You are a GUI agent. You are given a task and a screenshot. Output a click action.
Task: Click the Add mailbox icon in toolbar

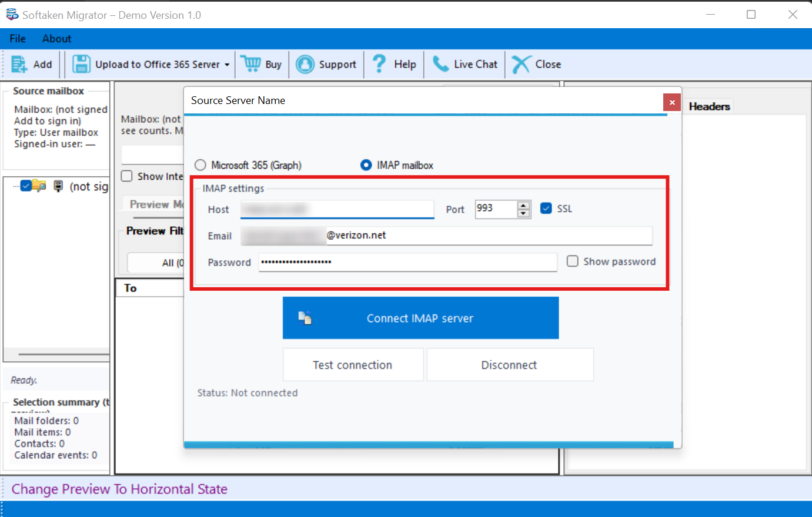pyautogui.click(x=19, y=64)
